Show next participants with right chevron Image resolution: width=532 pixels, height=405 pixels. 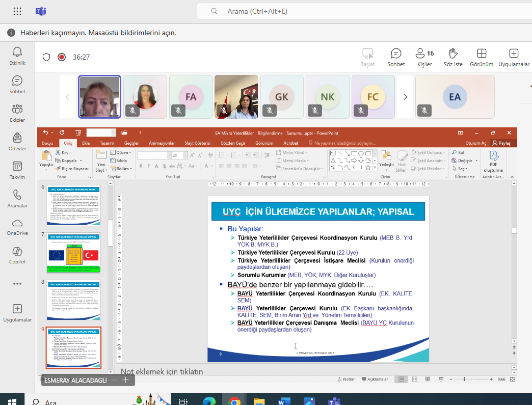tap(405, 97)
